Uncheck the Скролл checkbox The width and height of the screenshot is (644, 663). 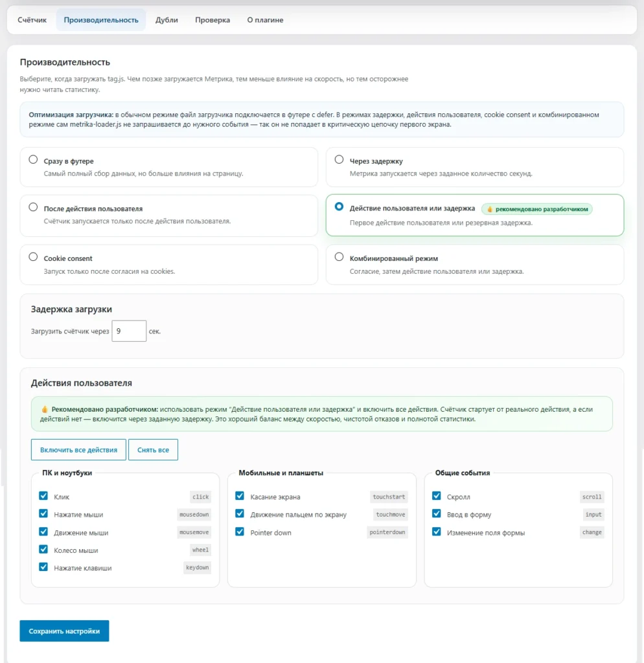point(436,495)
